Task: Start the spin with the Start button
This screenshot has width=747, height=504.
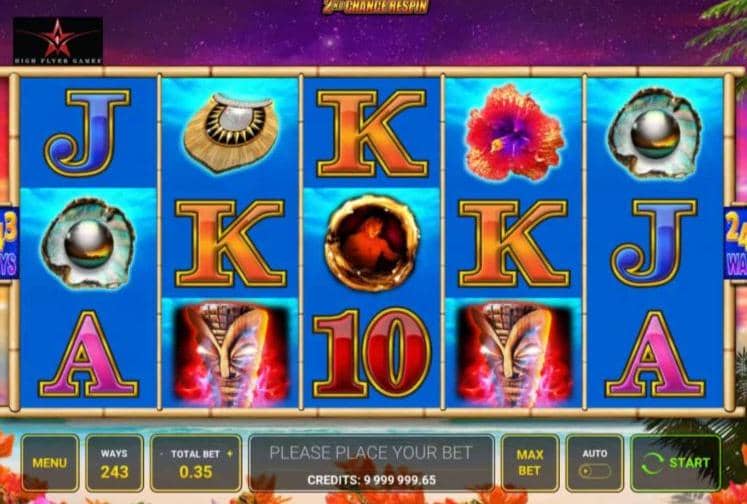Action: pyautogui.click(x=676, y=463)
